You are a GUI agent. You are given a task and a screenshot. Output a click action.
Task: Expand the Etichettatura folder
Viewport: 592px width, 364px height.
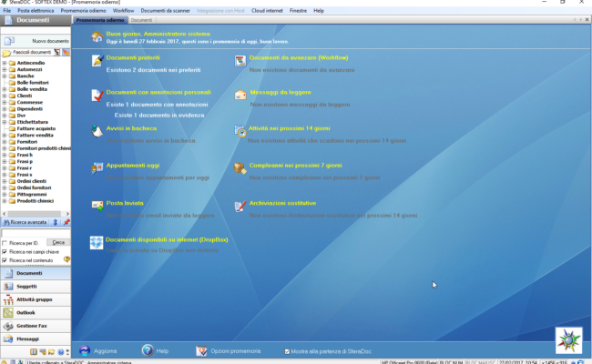coord(5,122)
